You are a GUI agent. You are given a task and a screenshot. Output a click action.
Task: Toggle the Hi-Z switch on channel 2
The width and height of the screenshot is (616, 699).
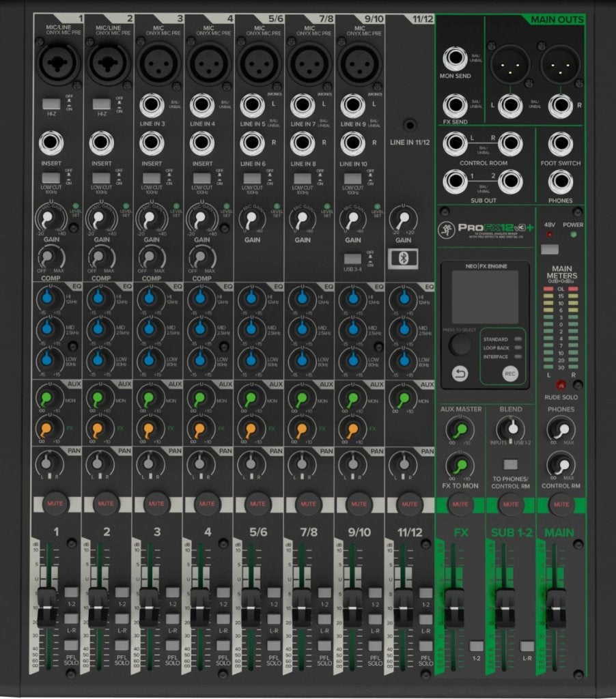point(102,104)
